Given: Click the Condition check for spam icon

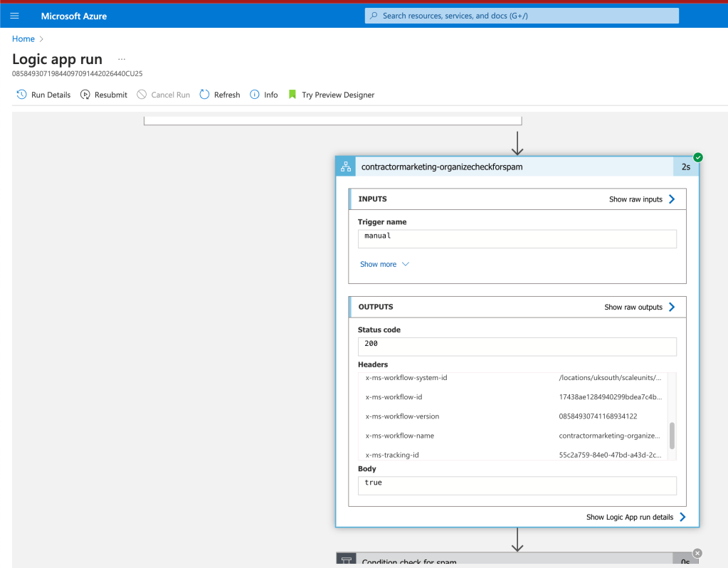Looking at the screenshot, I should (347, 559).
